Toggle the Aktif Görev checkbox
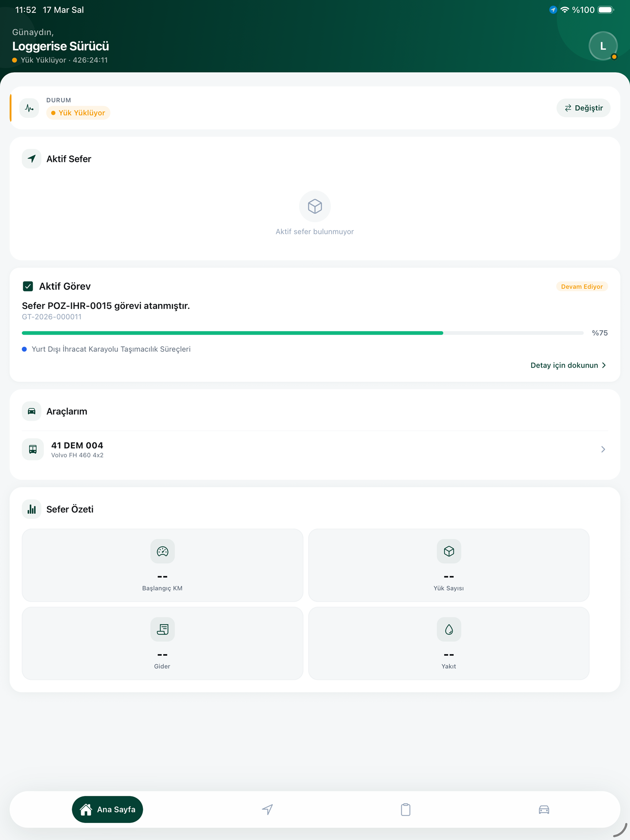 28,286
